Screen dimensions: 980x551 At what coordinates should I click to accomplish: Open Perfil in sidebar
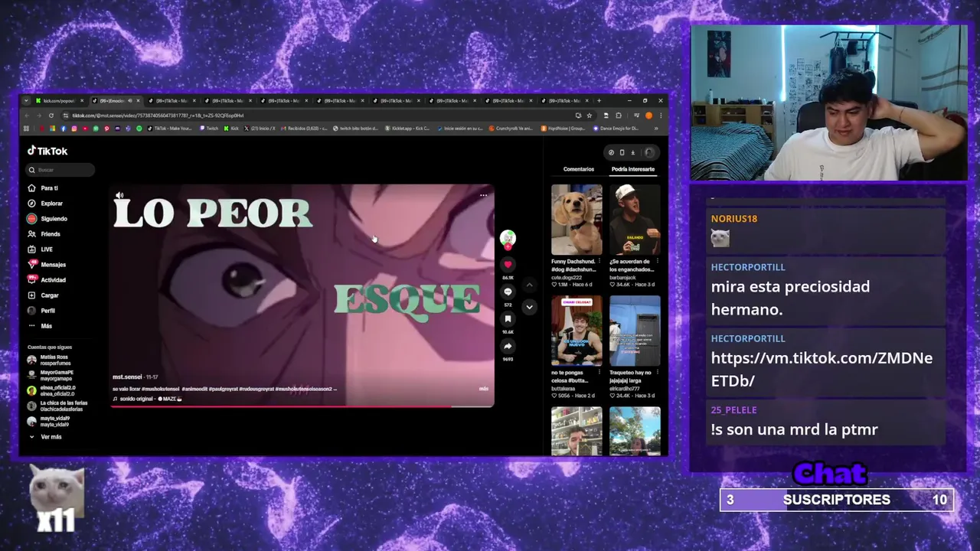pos(41,311)
